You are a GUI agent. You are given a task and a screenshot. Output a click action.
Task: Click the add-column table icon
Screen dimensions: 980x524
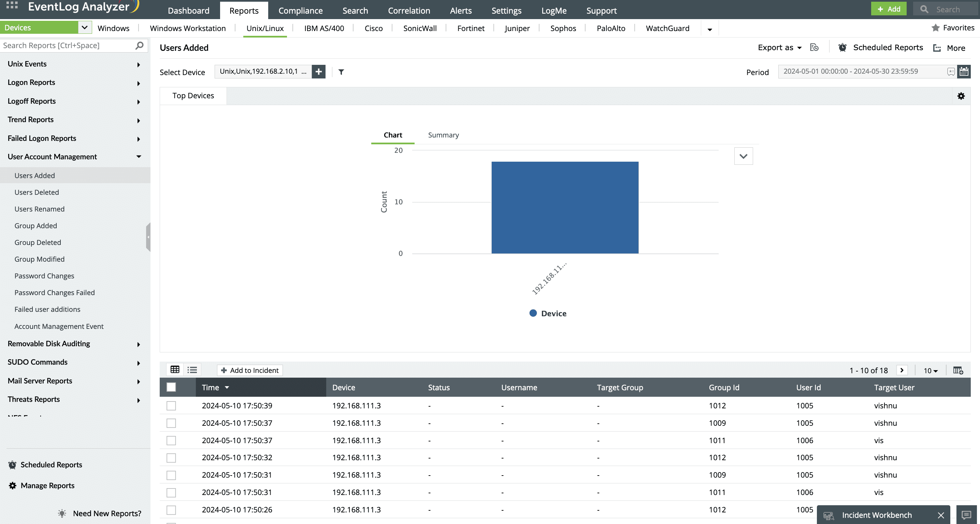pyautogui.click(x=957, y=370)
